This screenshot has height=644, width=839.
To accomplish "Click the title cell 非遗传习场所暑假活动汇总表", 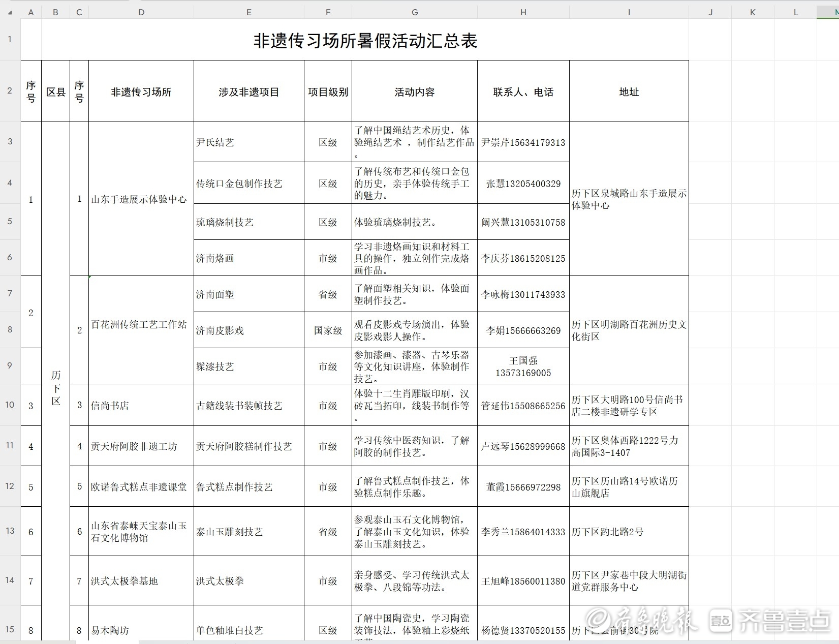I will pos(365,41).
